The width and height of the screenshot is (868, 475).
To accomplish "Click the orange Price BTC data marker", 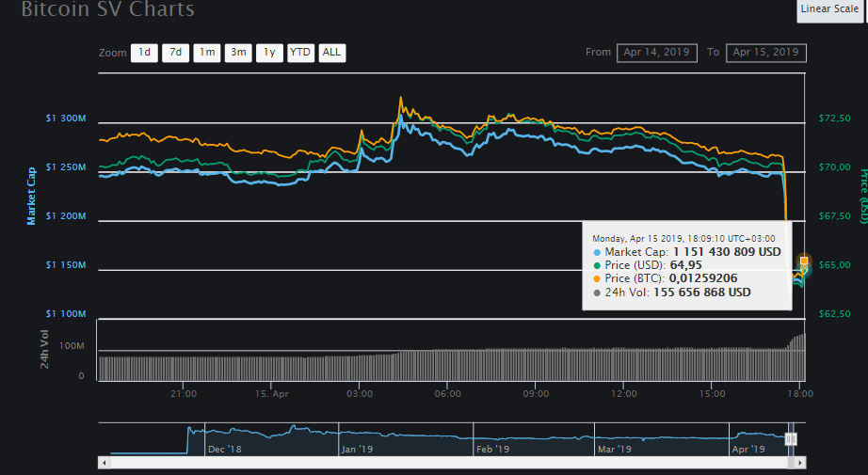I will tap(804, 261).
